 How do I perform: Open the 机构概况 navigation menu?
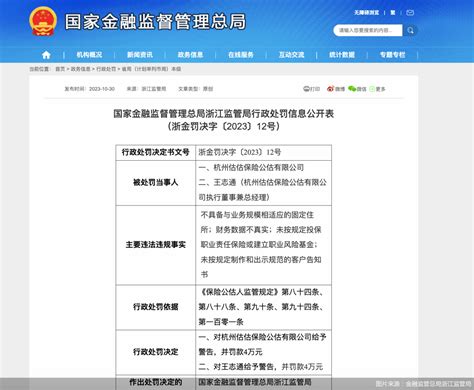point(89,55)
